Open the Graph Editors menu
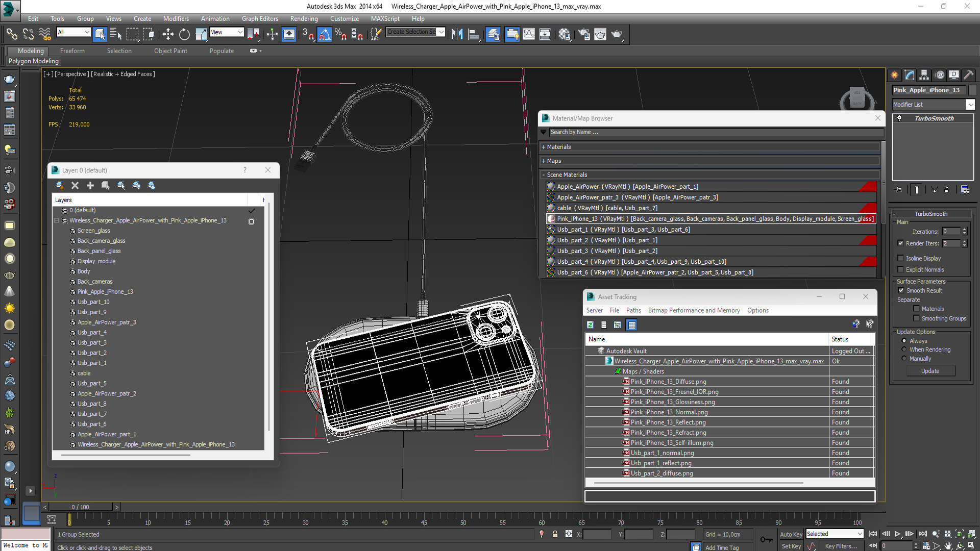Image resolution: width=980 pixels, height=551 pixels. point(260,19)
